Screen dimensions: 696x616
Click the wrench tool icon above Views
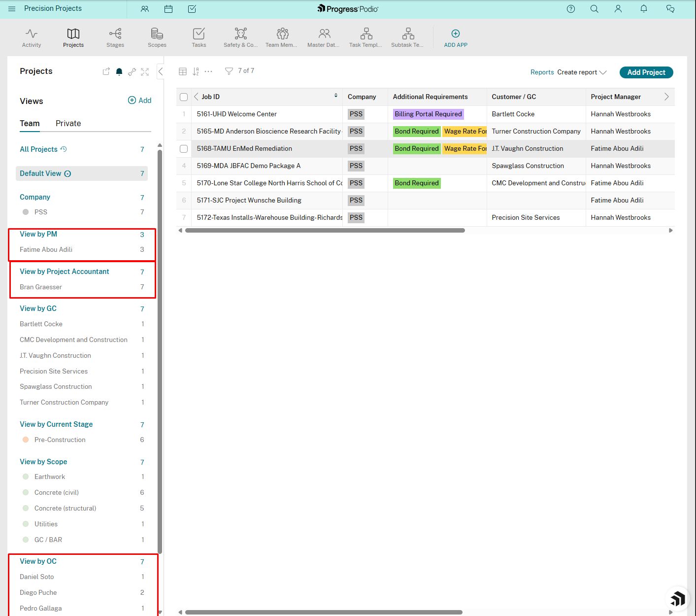(x=132, y=71)
